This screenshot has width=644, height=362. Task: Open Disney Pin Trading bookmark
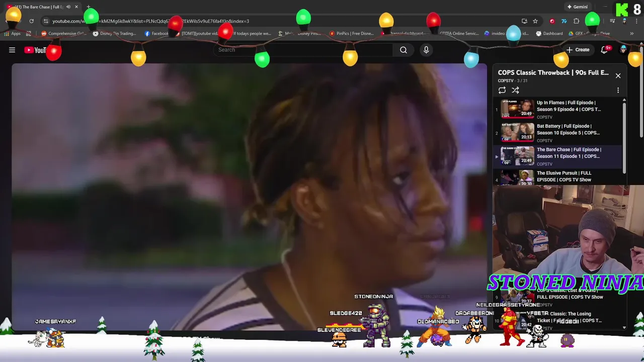(x=115, y=34)
